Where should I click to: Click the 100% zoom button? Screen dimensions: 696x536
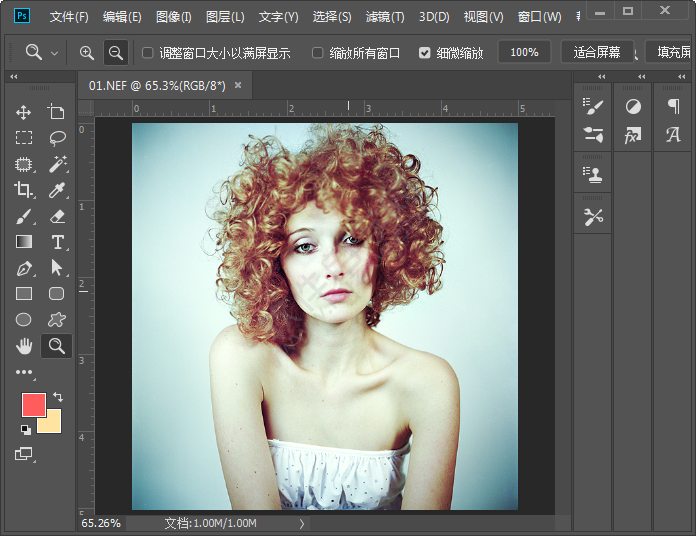pos(524,52)
